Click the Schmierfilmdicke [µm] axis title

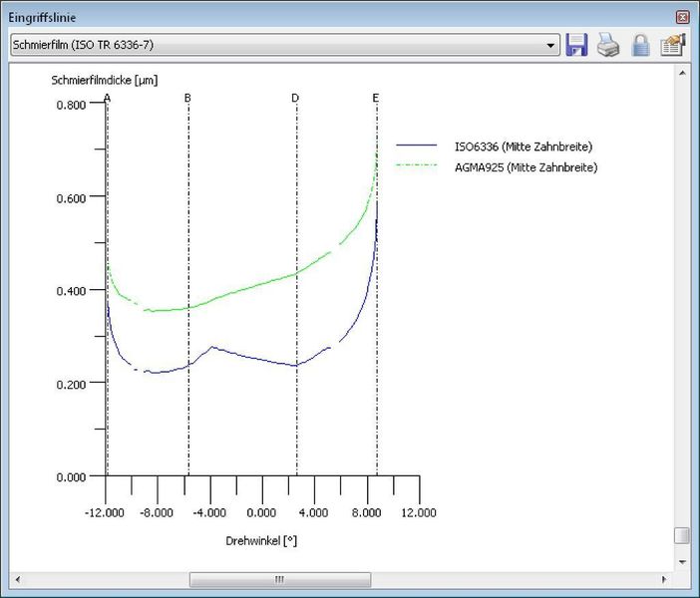106,78
